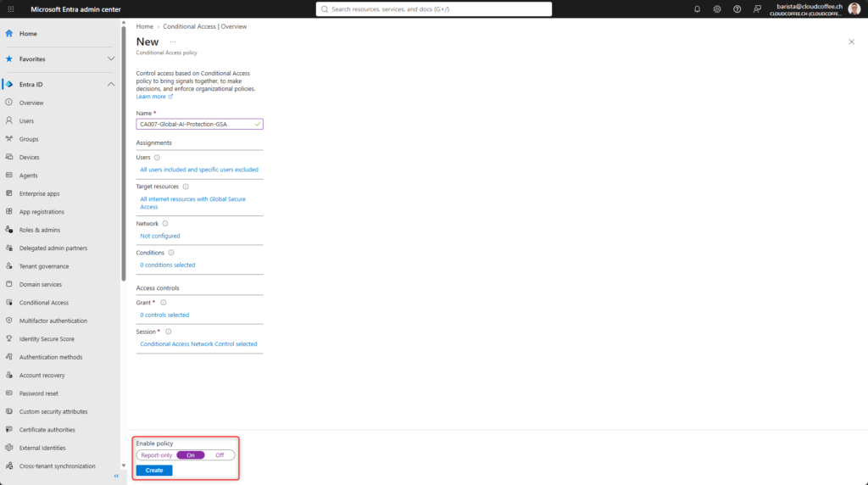The height and width of the screenshot is (485, 868).
Task: Click info icon next to Network label
Action: (165, 224)
